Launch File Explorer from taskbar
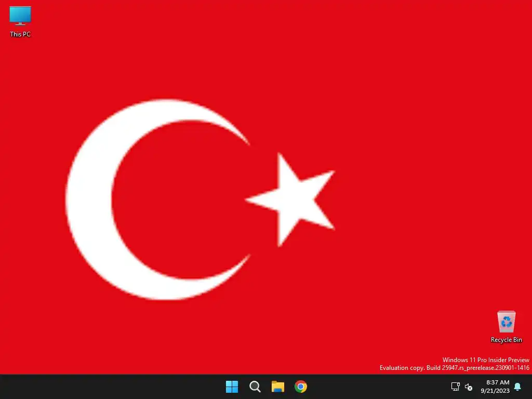 (277, 387)
